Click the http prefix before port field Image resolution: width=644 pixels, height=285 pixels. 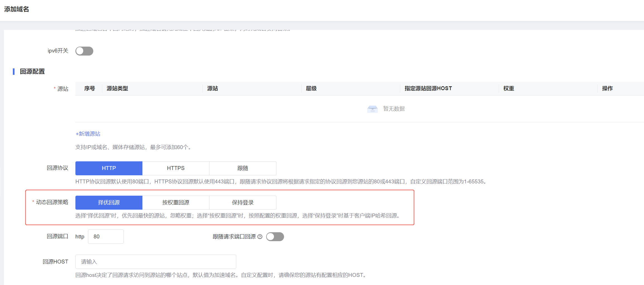point(80,237)
